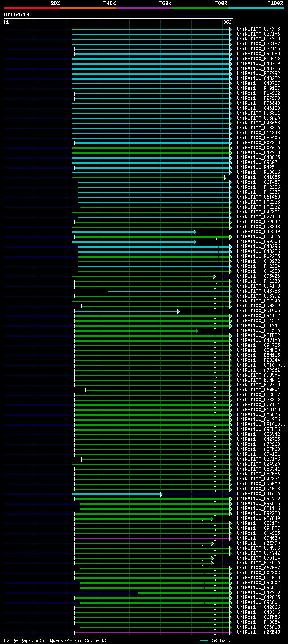Select the UniRef100_Q941P9 label
288x644 pixels.
click(258, 286)
